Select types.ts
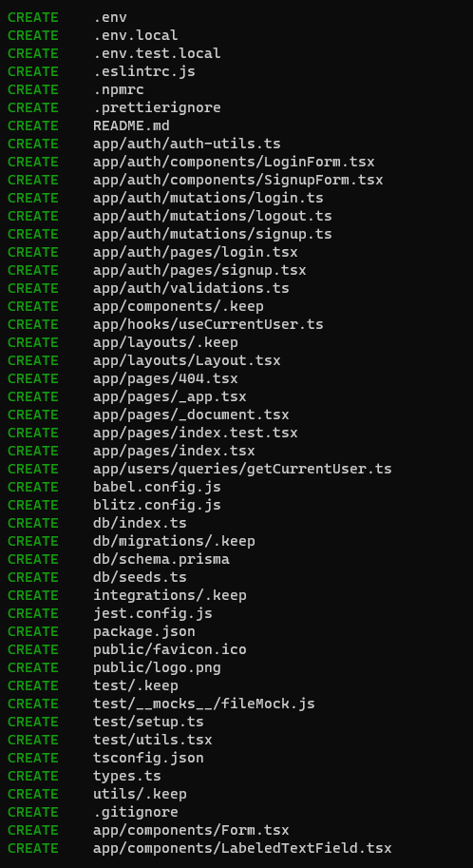Image resolution: width=473 pixels, height=868 pixels. point(127,776)
